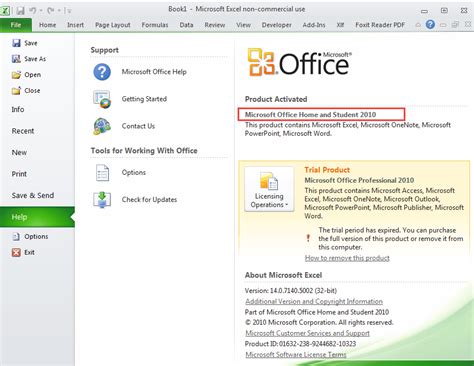The height and width of the screenshot is (366, 474).
Task: Open Microsoft Software License Terms link
Action: [296, 354]
